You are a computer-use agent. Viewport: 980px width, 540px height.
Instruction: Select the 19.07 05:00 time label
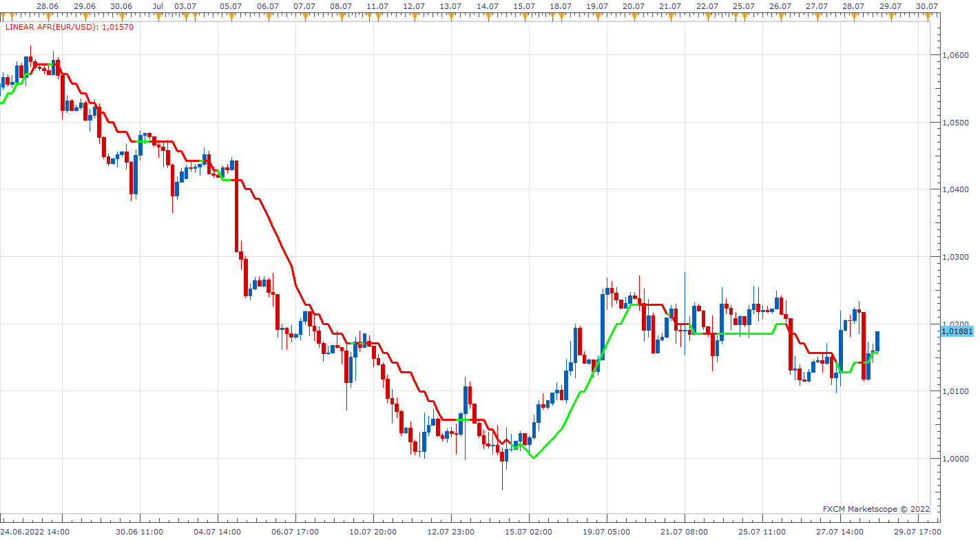pyautogui.click(x=607, y=532)
